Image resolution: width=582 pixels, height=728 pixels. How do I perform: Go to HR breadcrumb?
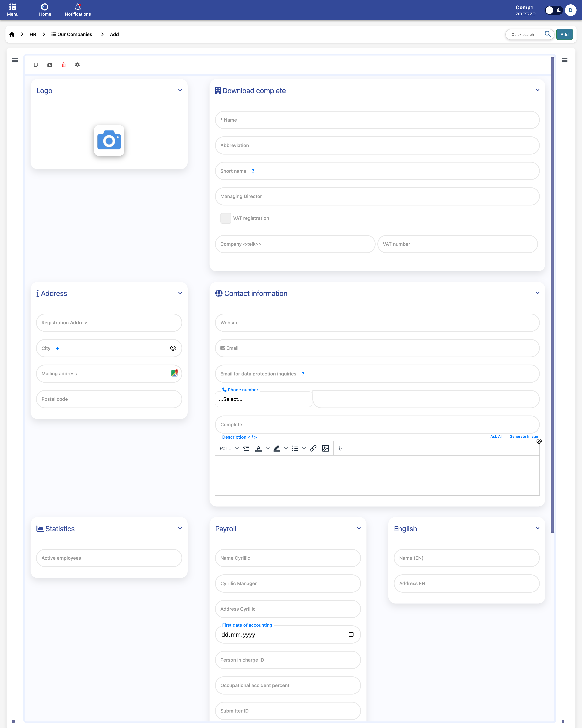pyautogui.click(x=33, y=34)
